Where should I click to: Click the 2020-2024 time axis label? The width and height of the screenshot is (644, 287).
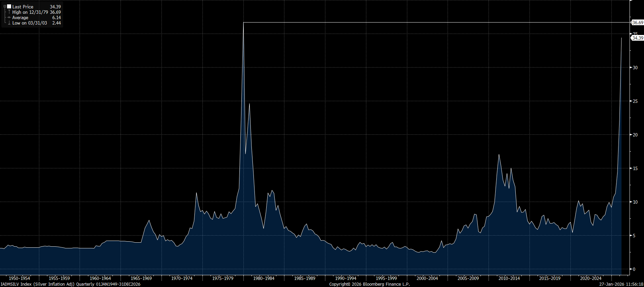click(x=591, y=278)
